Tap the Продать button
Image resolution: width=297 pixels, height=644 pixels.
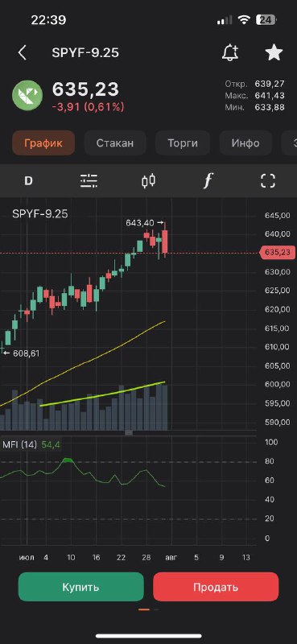216,587
